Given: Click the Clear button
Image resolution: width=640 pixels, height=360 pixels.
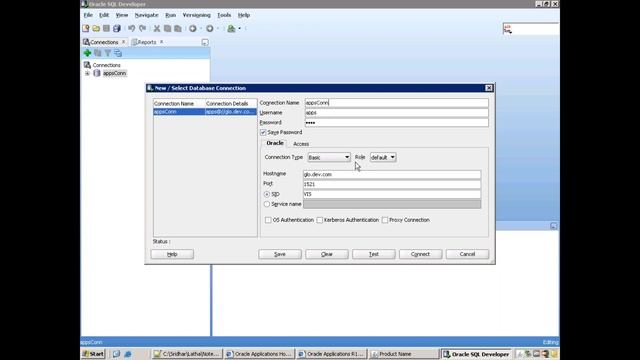Looking at the screenshot, I should coord(327,254).
